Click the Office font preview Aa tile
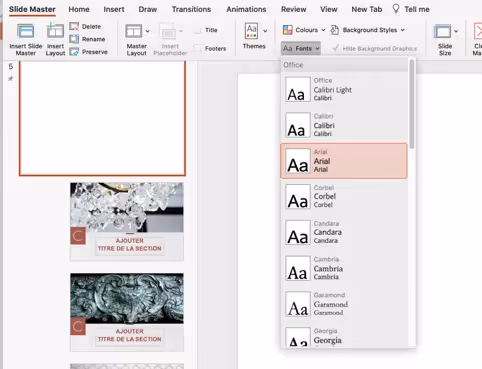 (x=298, y=89)
